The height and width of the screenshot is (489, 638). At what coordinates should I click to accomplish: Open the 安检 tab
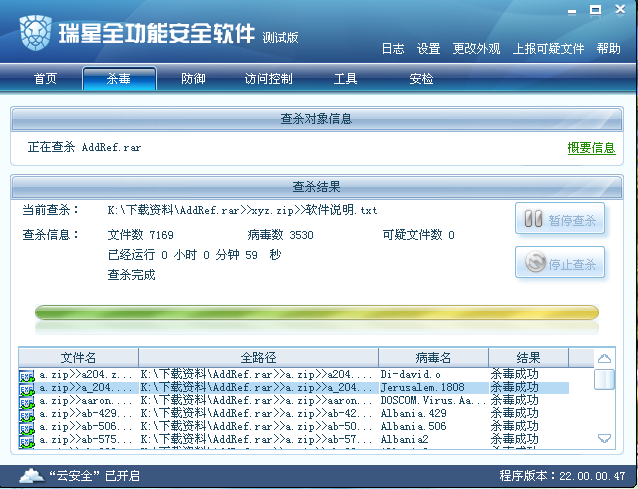point(421,79)
